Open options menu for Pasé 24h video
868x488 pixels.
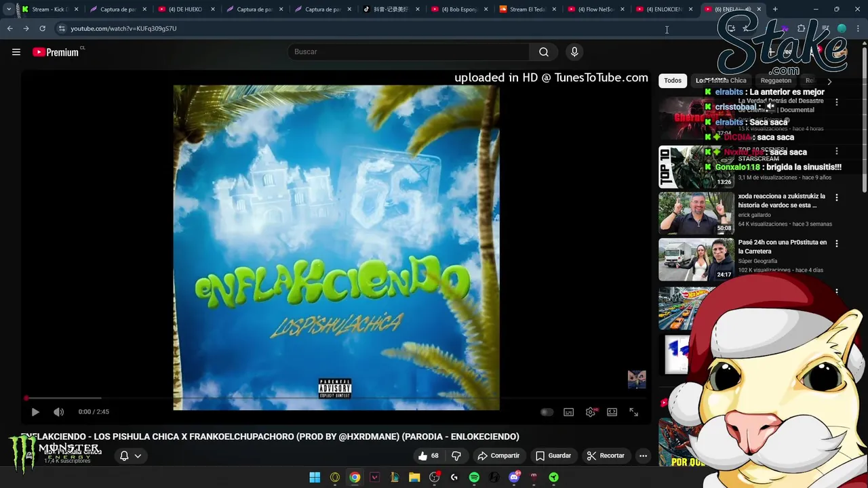click(836, 243)
